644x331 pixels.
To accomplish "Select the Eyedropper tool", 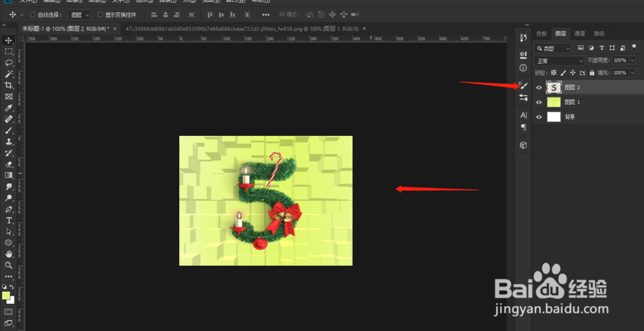I will (8, 108).
